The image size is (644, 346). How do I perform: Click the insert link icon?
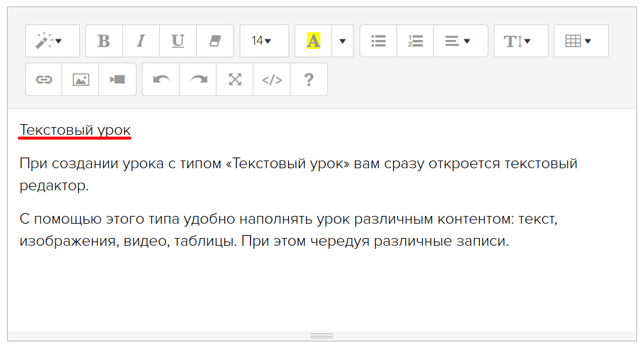click(44, 79)
